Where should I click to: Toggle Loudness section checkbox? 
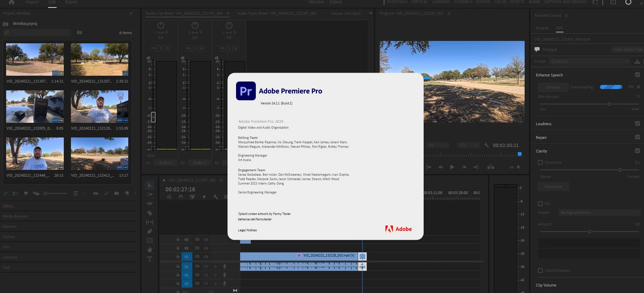click(x=637, y=123)
